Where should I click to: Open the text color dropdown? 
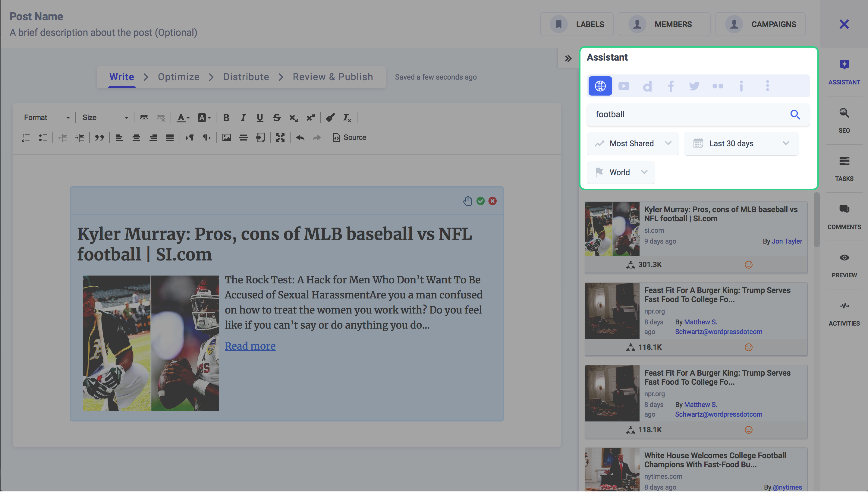[183, 118]
